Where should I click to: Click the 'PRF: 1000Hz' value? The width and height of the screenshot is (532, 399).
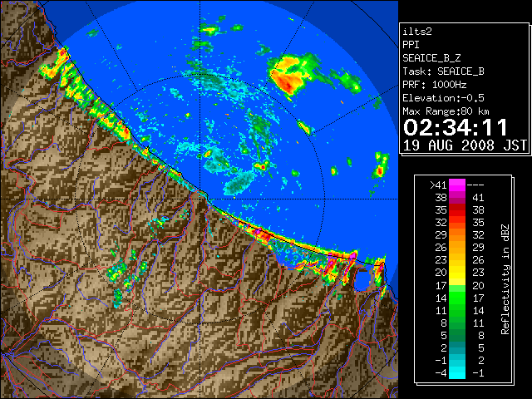[434, 85]
